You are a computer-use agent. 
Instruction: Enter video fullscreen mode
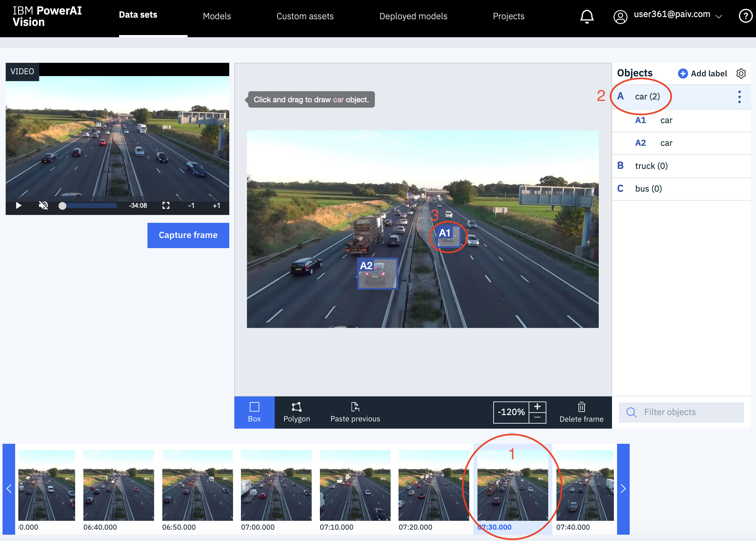(166, 205)
